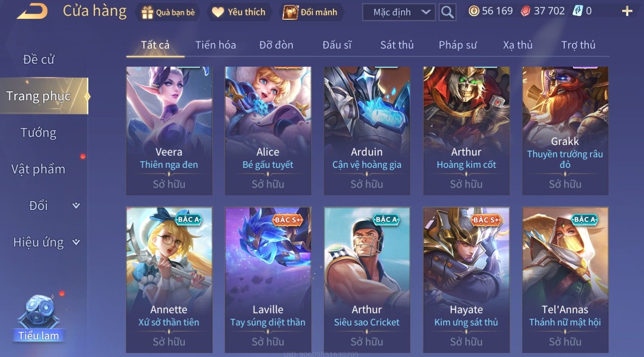The height and width of the screenshot is (357, 644).
Task: Open the Laville Tay súng diệt thần skin card
Action: tap(268, 280)
